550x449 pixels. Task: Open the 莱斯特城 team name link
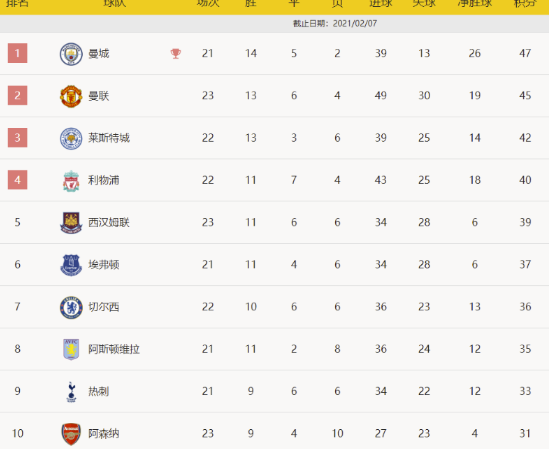(109, 138)
